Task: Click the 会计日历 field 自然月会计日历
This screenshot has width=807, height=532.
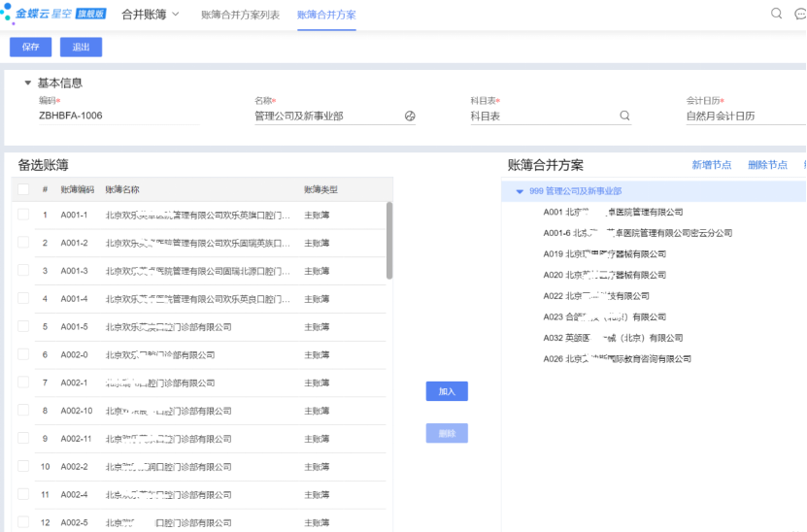Action: click(746, 116)
